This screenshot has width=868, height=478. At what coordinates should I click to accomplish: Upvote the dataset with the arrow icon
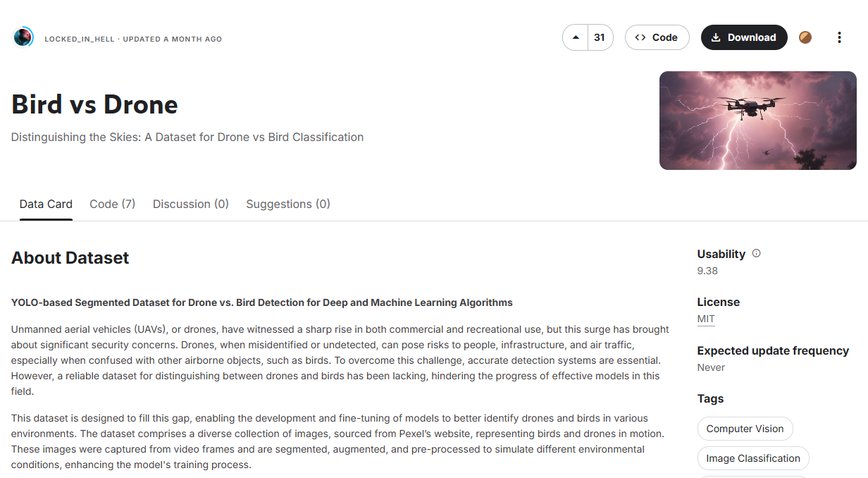576,37
